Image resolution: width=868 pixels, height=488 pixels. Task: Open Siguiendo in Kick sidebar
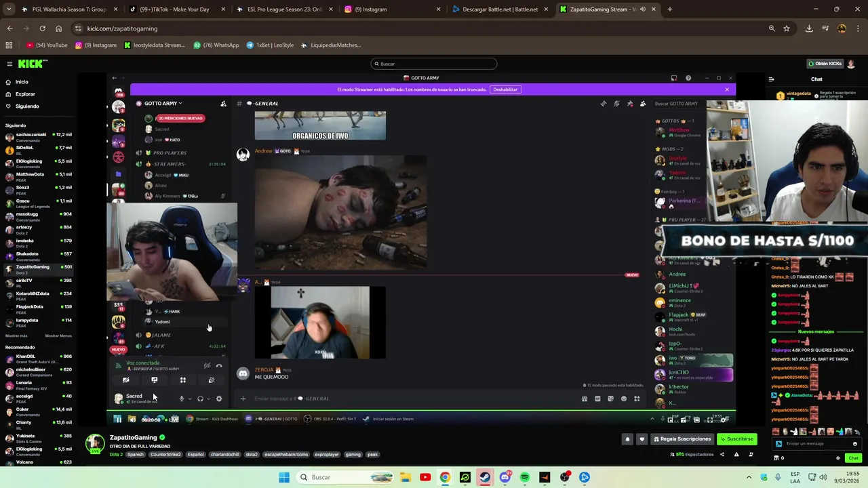(x=27, y=106)
